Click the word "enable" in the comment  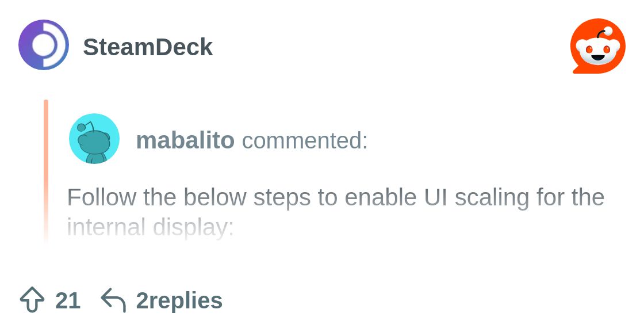(x=381, y=197)
